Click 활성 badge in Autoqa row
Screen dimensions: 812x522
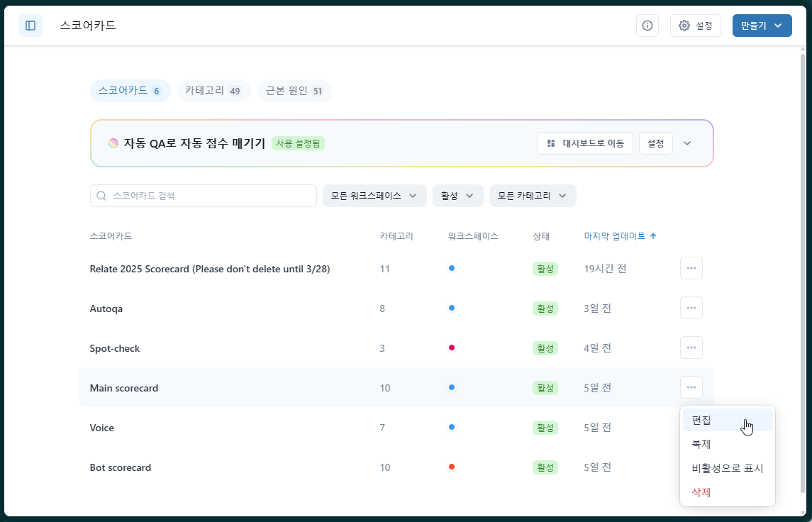545,309
